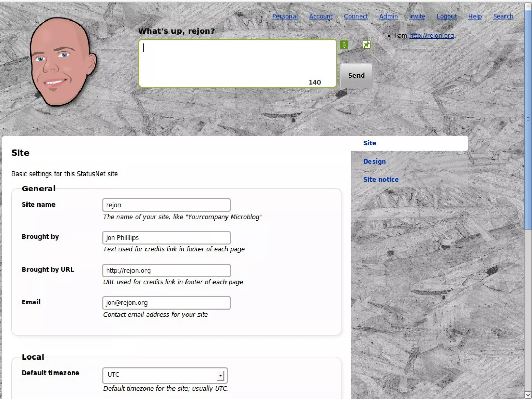The width and height of the screenshot is (532, 399).
Task: Open the Personal navigation link
Action: (x=285, y=16)
